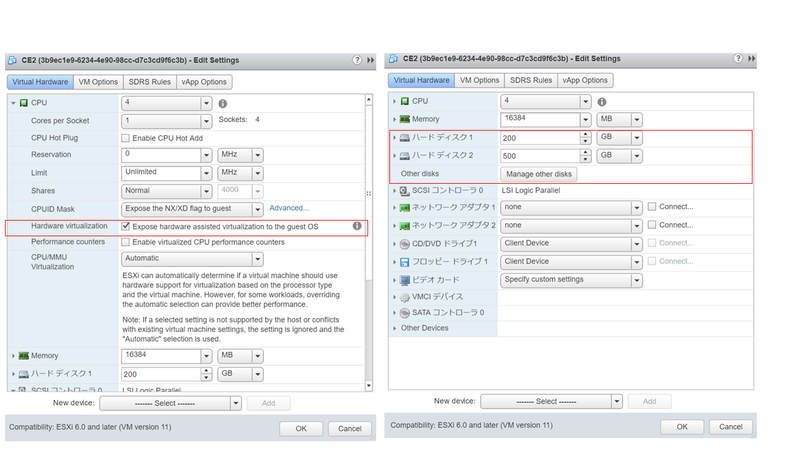Open ビデオ カード Specify custom settings dropdown
800x450 pixels.
coord(637,280)
